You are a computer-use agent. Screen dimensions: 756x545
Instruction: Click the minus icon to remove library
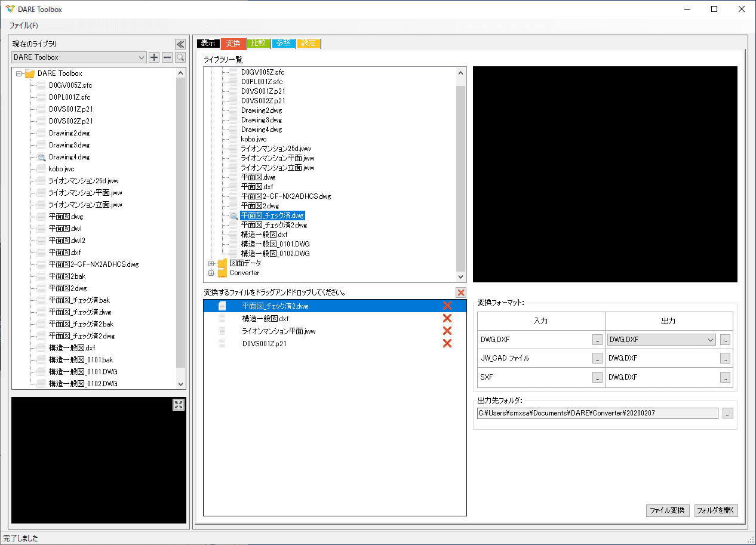click(x=167, y=57)
